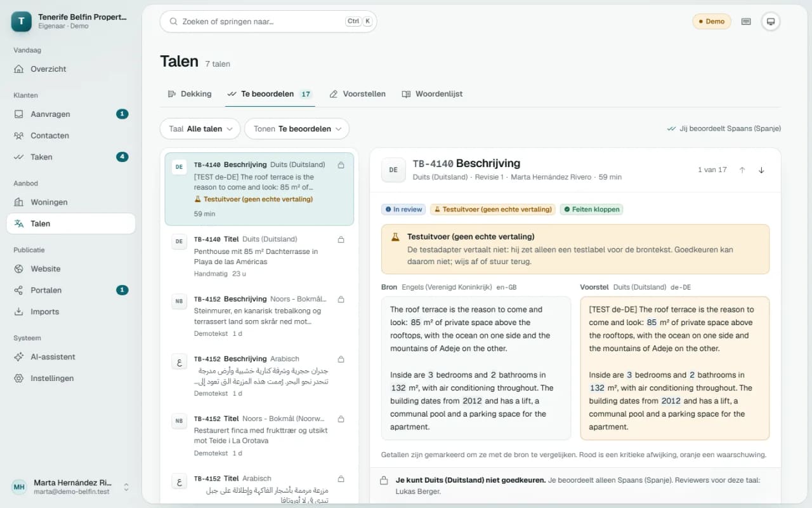Go to next item with down arrow
Viewport: 812px width, 508px height.
[761, 170]
